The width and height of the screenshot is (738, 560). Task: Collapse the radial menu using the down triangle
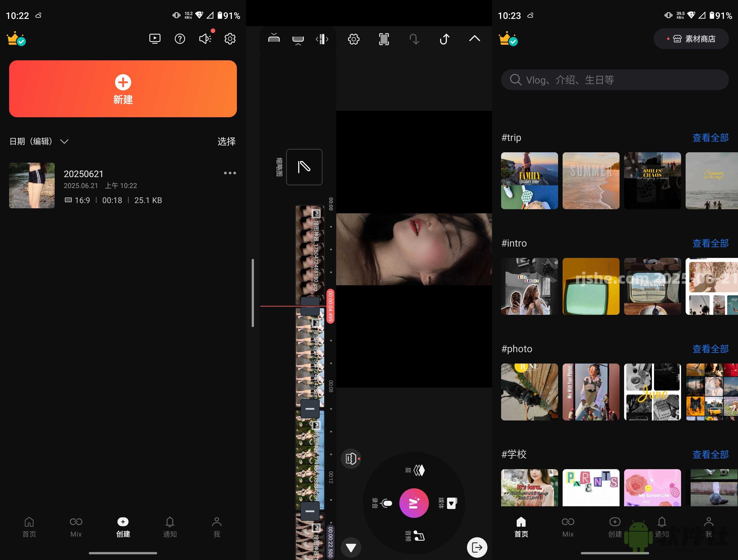(x=351, y=547)
